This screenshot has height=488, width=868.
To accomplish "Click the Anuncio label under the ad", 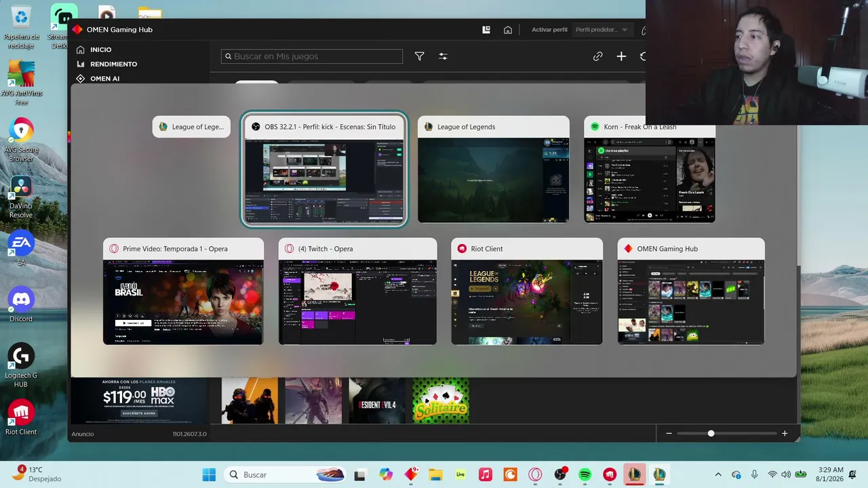I will click(x=83, y=434).
